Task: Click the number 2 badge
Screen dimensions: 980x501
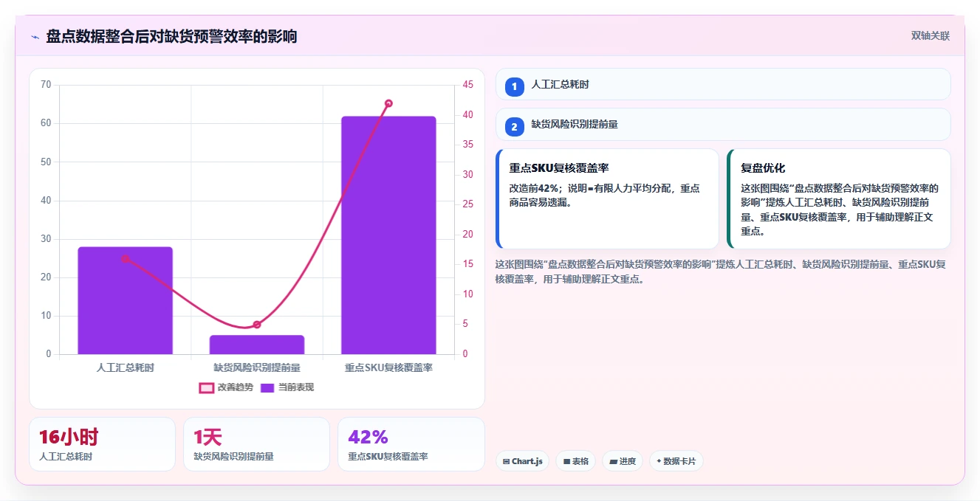Action: point(515,127)
